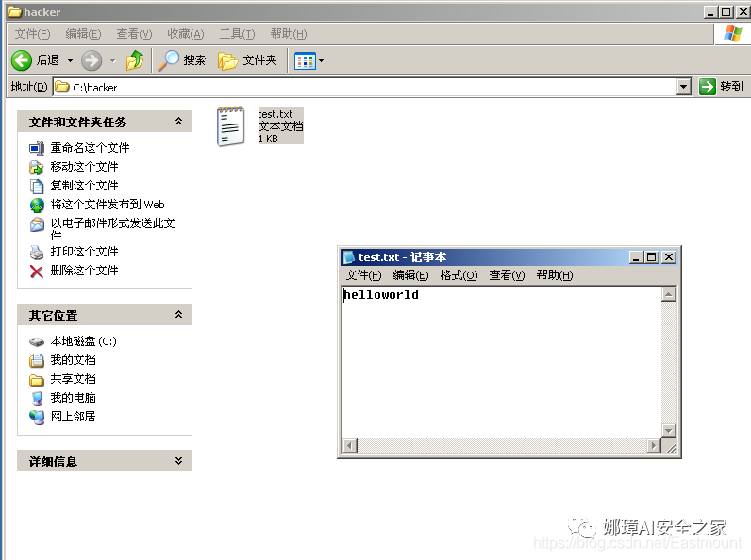
Task: Open the Views dropdown arrow
Action: coord(322,60)
